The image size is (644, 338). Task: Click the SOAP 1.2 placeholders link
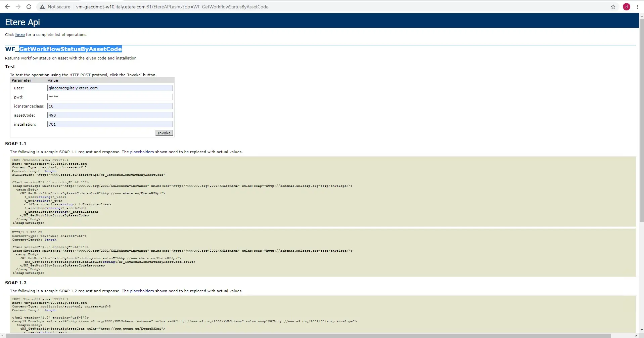click(142, 291)
